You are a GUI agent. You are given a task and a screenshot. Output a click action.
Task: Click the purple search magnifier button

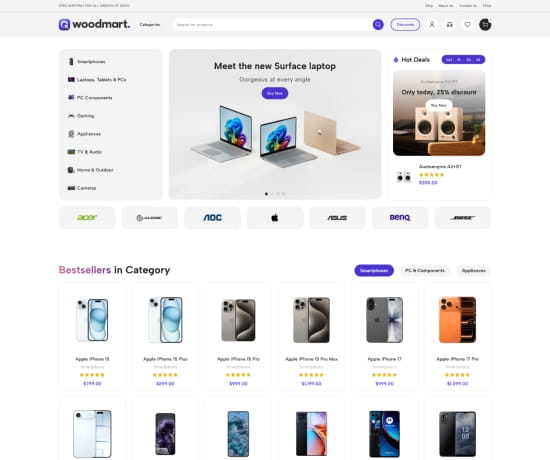tap(378, 25)
